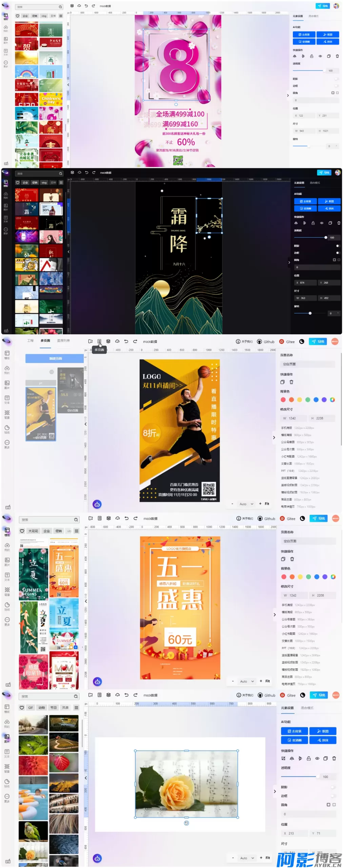Collapse the right panel arrow beside the 五一盛惠 poster
The height and width of the screenshot is (868, 343).
274,614
